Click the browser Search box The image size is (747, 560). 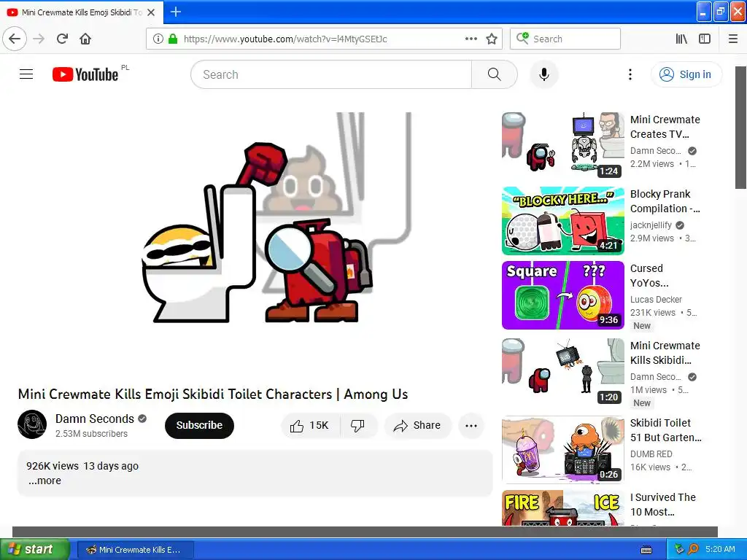[x=565, y=39]
